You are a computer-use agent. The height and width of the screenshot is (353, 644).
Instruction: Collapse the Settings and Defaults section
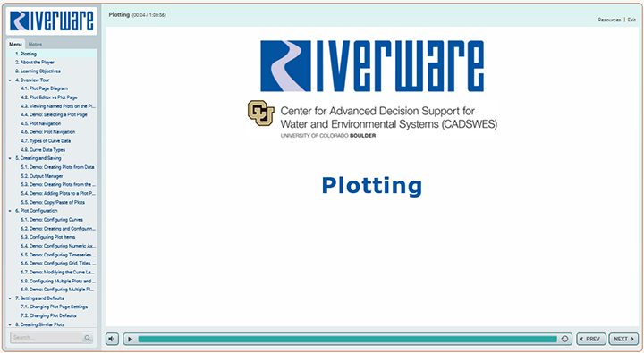[10, 298]
